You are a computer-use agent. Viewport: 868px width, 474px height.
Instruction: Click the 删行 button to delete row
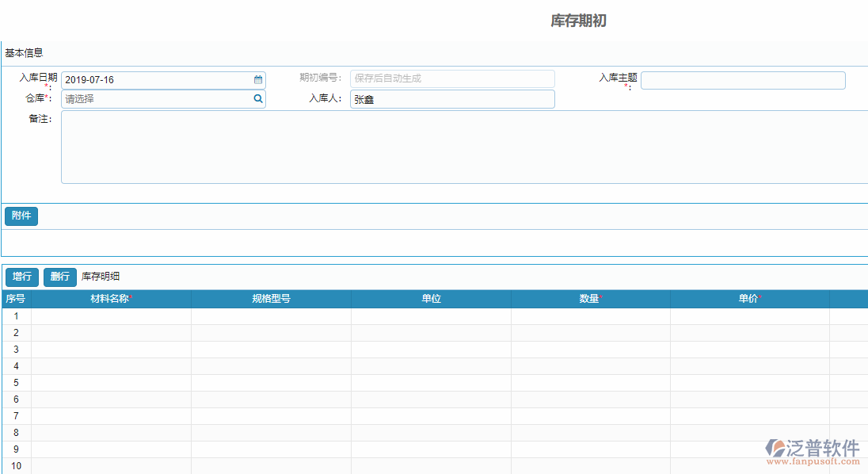59,277
